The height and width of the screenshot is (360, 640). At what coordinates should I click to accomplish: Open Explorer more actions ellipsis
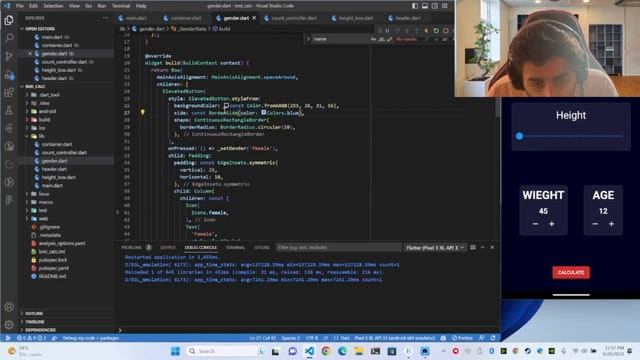click(x=105, y=18)
